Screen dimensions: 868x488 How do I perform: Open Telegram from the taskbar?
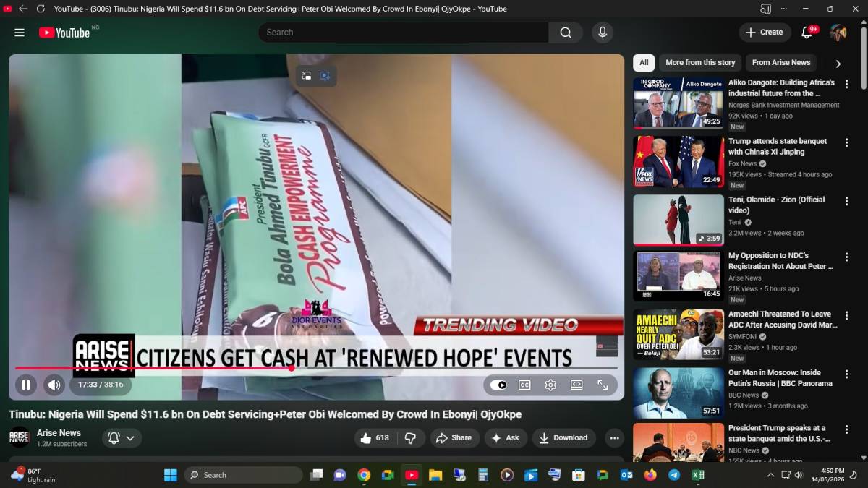674,475
